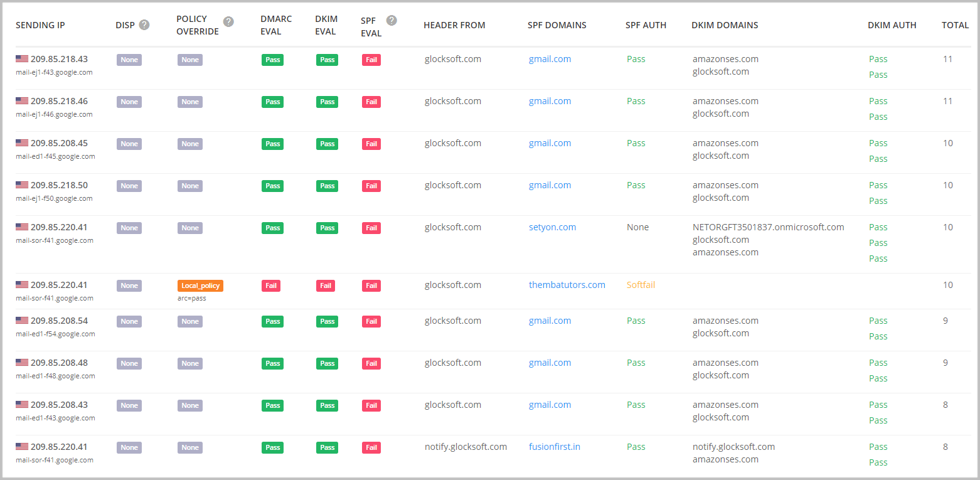The height and width of the screenshot is (480, 980).
Task: Click the arc=pass text under Local_policy
Action: [x=192, y=298]
